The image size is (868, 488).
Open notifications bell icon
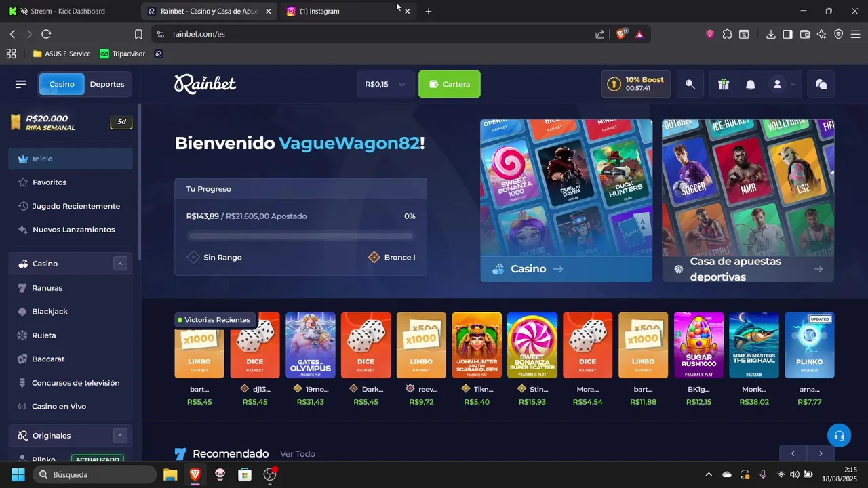(751, 84)
